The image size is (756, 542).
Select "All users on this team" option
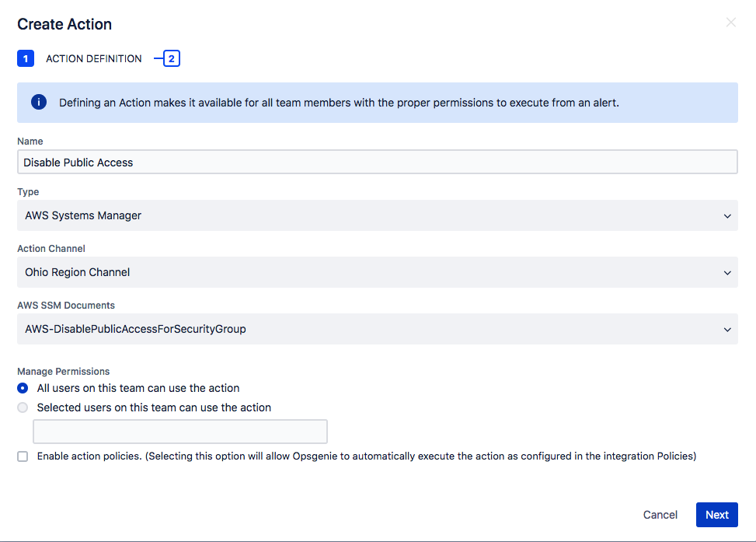pyautogui.click(x=23, y=388)
